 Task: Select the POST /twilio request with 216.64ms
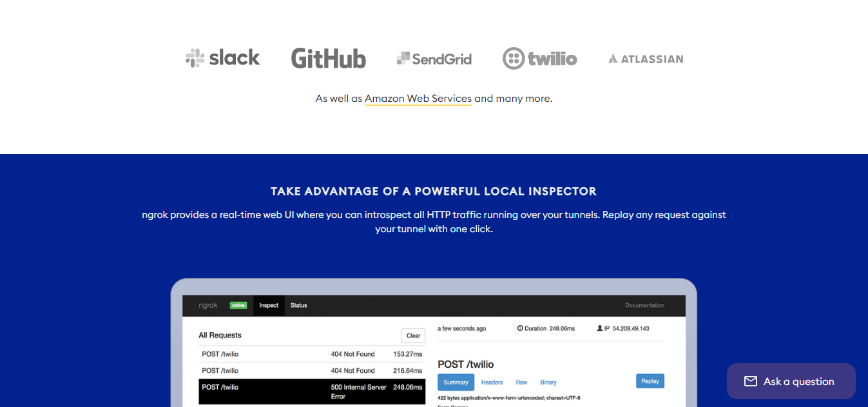pyautogui.click(x=312, y=371)
